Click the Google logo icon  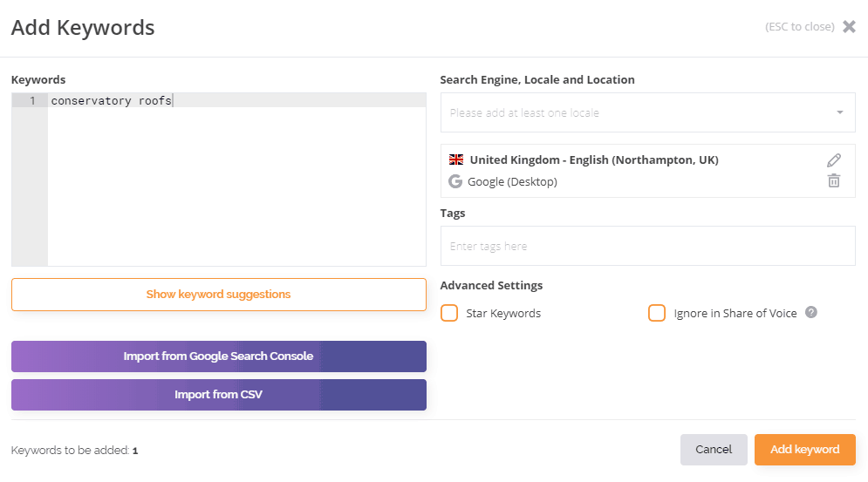(x=455, y=182)
